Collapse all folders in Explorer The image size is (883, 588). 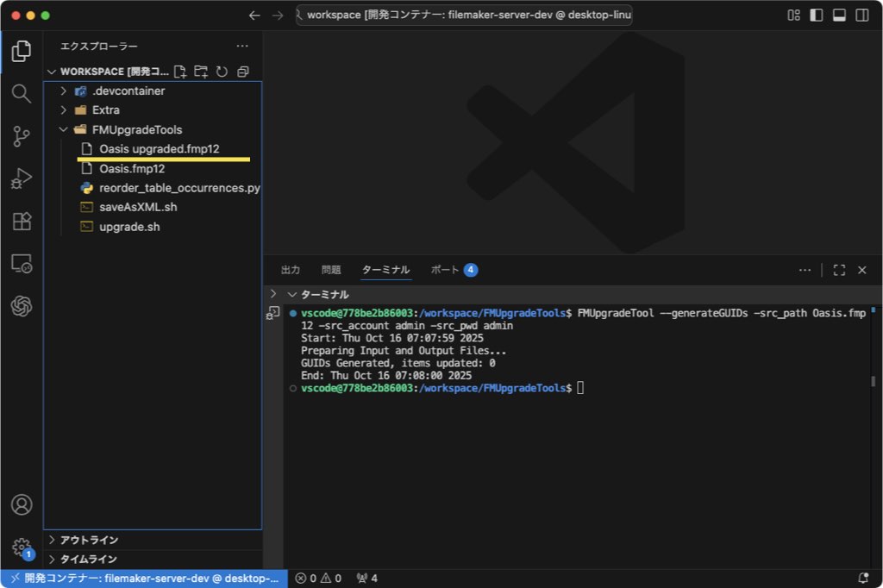pyautogui.click(x=243, y=72)
